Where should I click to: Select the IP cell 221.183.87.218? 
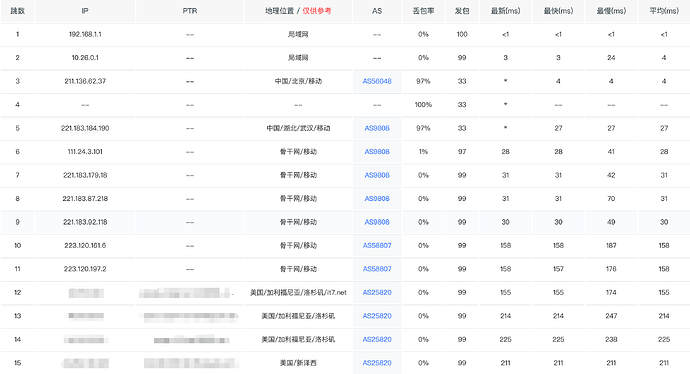[x=85, y=198]
